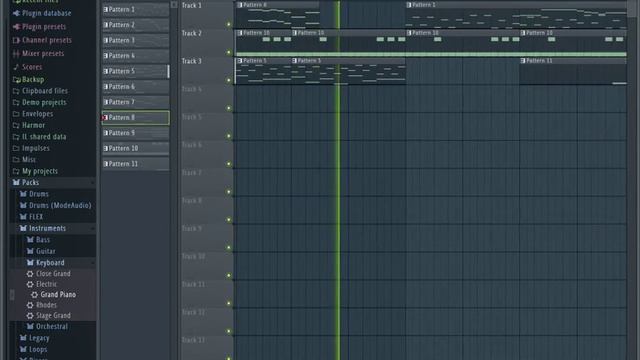This screenshot has height=360, width=640.
Task: Click the Clipboard files folder icon
Action: click(16, 91)
